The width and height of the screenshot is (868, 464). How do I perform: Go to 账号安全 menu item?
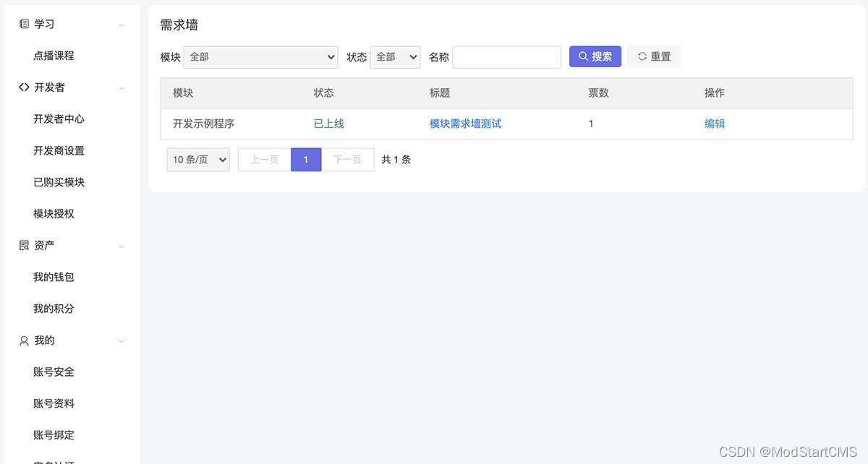tap(54, 372)
